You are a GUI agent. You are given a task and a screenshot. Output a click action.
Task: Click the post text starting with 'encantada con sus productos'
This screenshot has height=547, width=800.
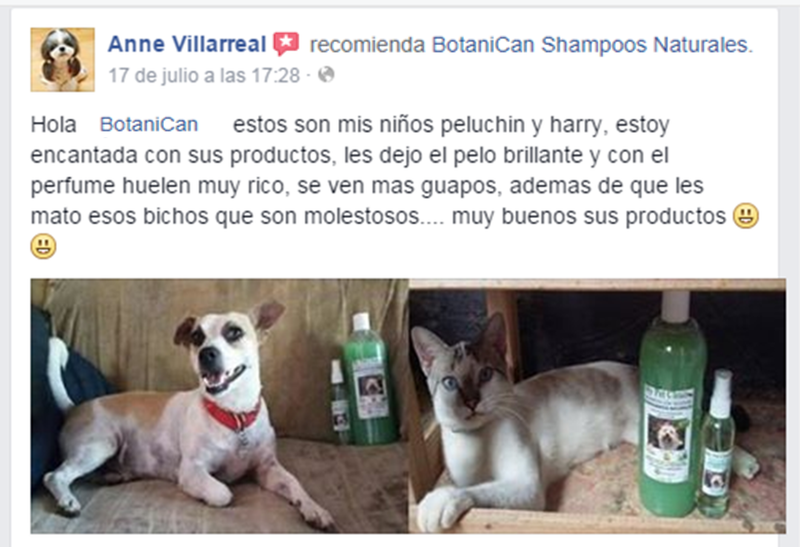pyautogui.click(x=349, y=155)
